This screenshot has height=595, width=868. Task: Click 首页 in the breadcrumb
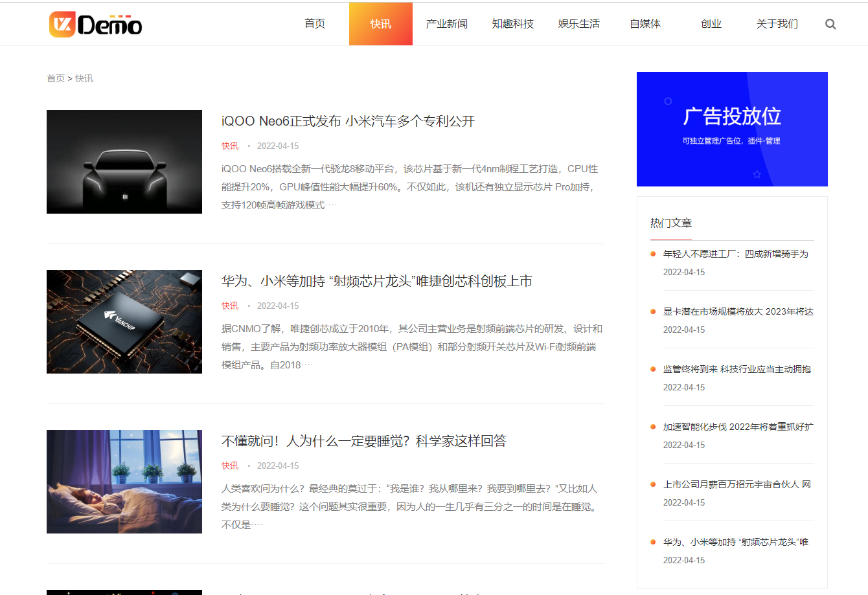click(56, 78)
